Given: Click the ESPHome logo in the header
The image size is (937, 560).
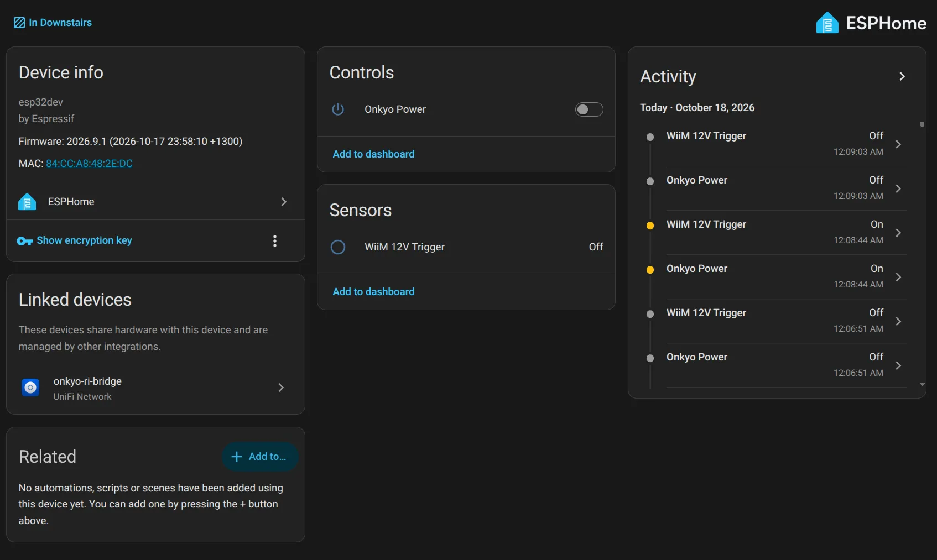Looking at the screenshot, I should point(871,23).
